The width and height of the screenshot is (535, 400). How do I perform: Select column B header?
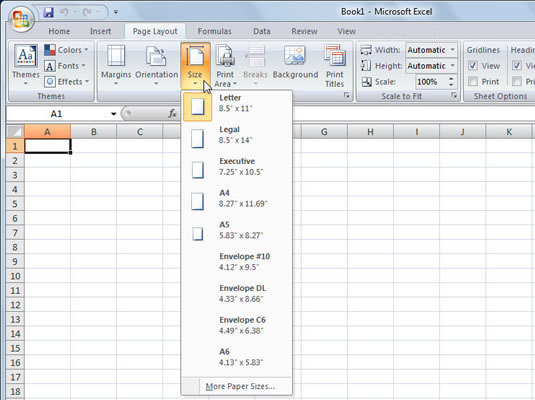point(93,132)
